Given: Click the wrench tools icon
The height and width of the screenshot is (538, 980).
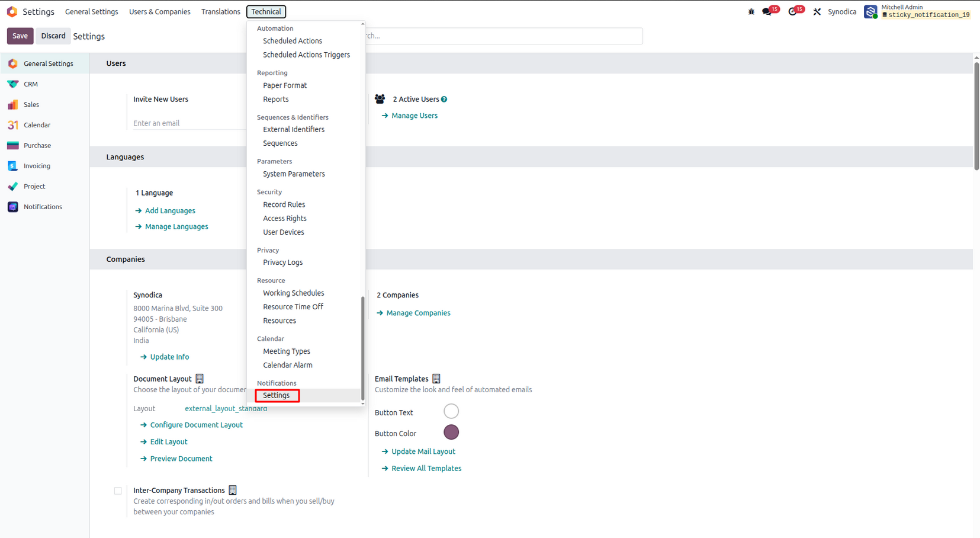Looking at the screenshot, I should tap(817, 12).
